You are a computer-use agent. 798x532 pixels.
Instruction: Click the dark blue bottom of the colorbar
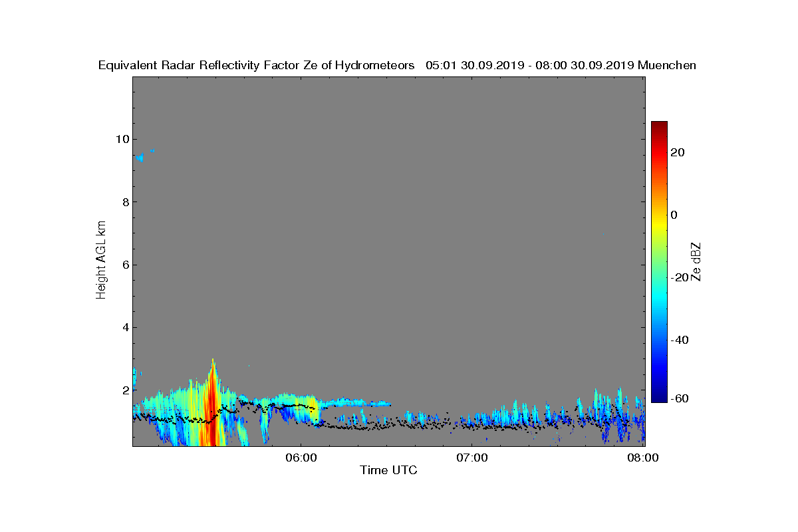point(659,397)
